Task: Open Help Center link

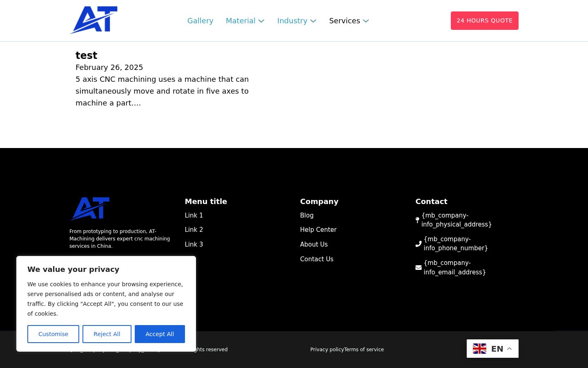Action: (318, 230)
